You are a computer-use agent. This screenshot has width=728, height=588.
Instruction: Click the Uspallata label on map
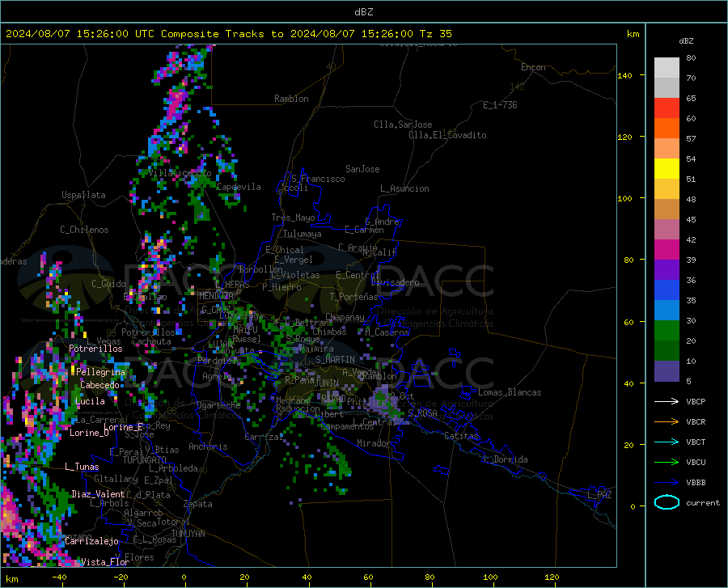tap(83, 195)
